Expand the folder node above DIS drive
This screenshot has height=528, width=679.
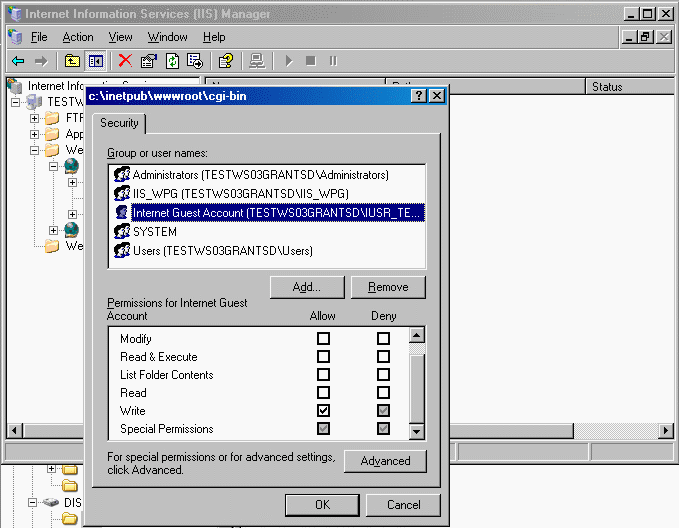pos(52,469)
